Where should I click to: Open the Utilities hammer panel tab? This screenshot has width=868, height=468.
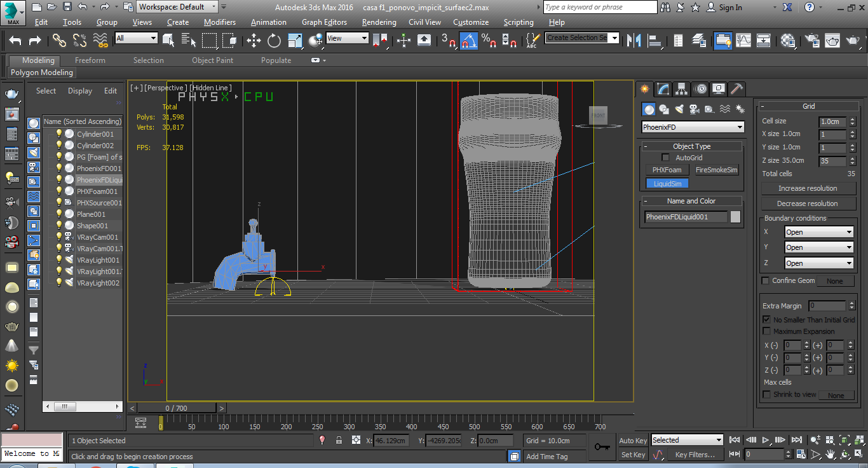tap(736, 89)
